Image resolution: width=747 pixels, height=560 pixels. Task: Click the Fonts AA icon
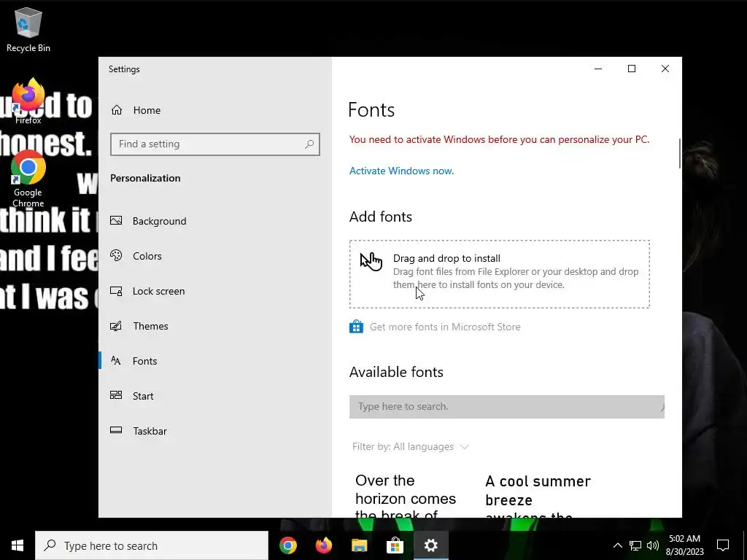116,360
